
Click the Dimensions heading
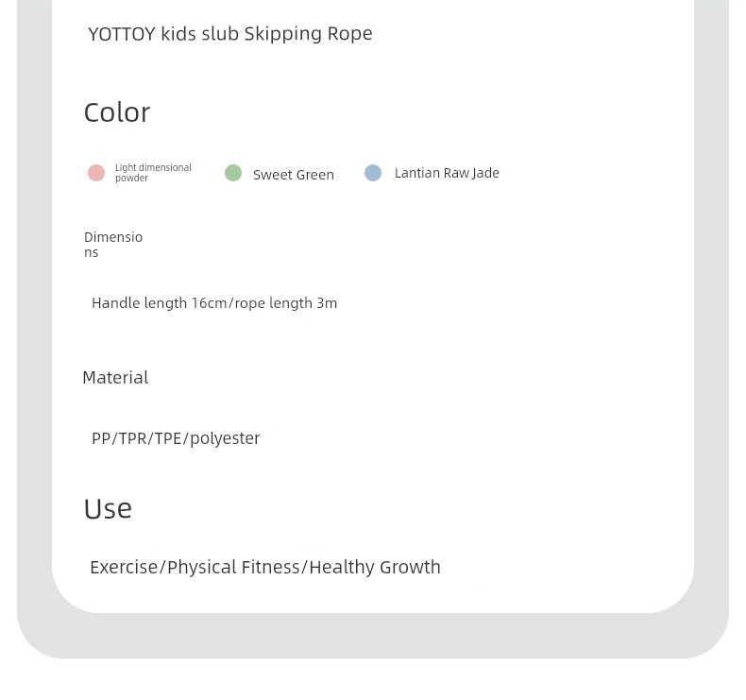tap(113, 245)
